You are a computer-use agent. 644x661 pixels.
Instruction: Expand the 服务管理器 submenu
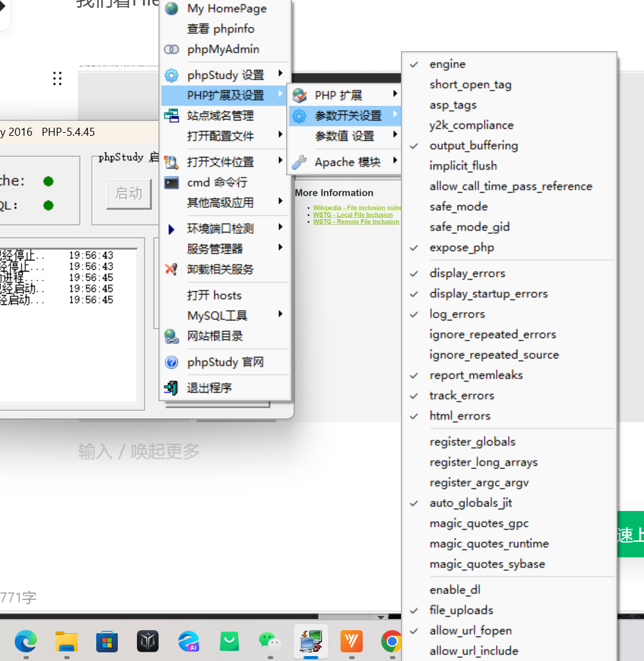pyautogui.click(x=280, y=247)
